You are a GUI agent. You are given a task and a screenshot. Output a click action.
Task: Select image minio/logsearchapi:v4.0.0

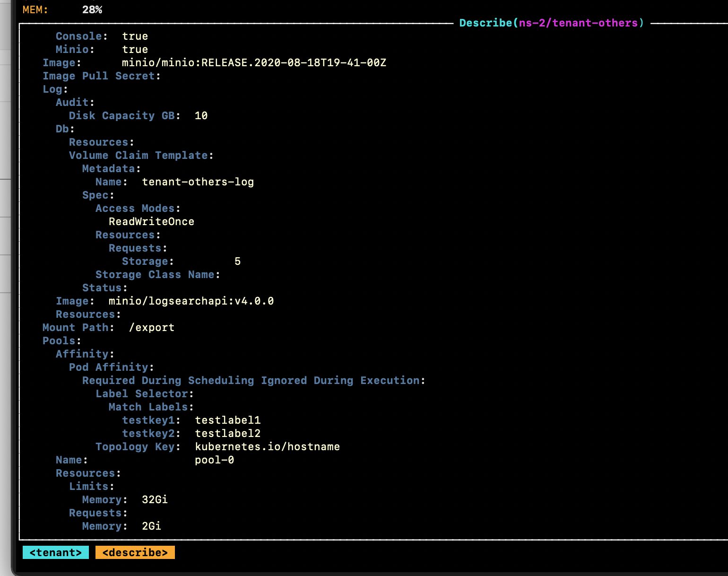[191, 301]
